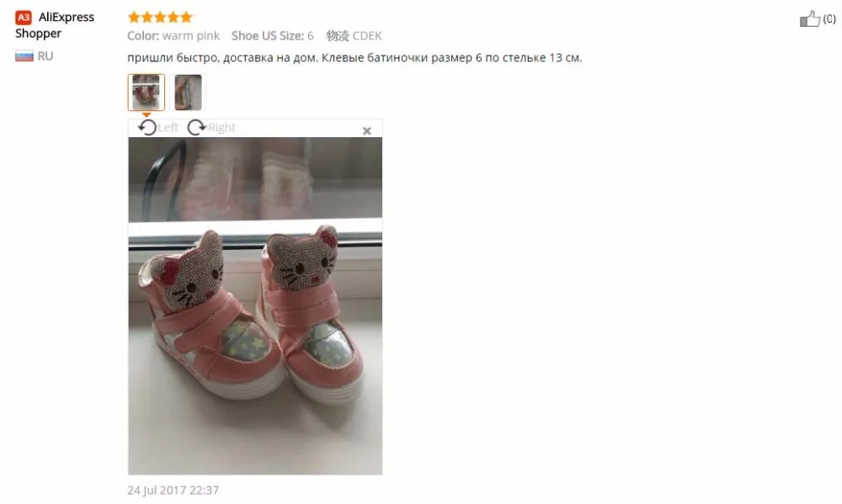Click the enlarged pink kitty shoes photo
Viewport: 842px width, 504px height.
(255, 306)
